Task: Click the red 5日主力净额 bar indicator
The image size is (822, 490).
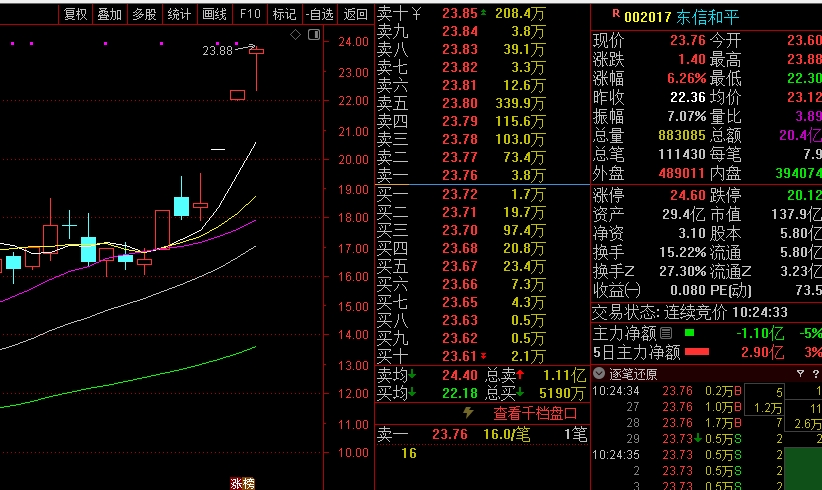Action: tap(696, 352)
